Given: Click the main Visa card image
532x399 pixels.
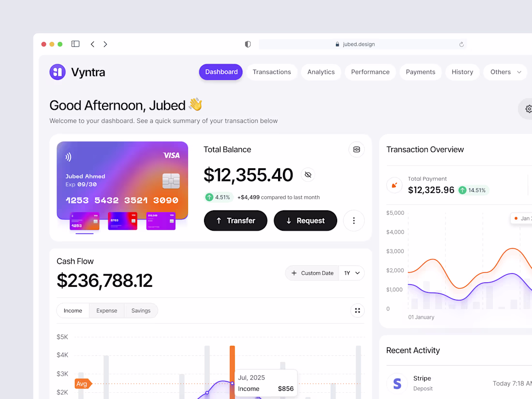Looking at the screenshot, I should pyautogui.click(x=122, y=180).
